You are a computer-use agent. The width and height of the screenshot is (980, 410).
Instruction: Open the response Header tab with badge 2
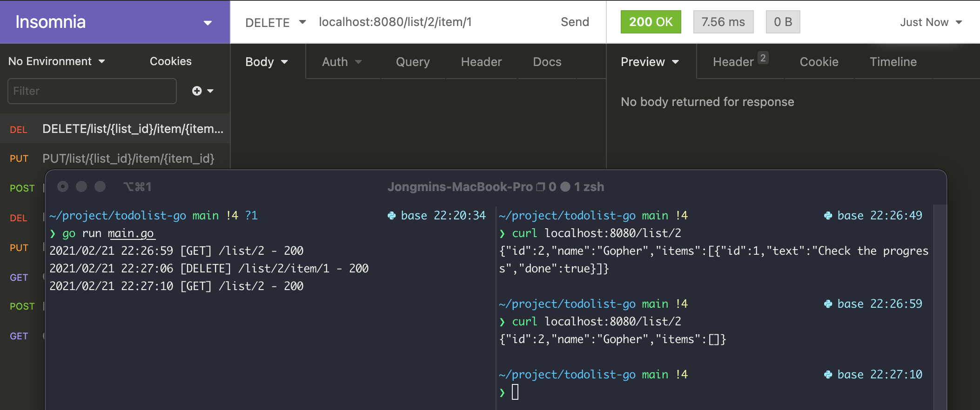(740, 61)
